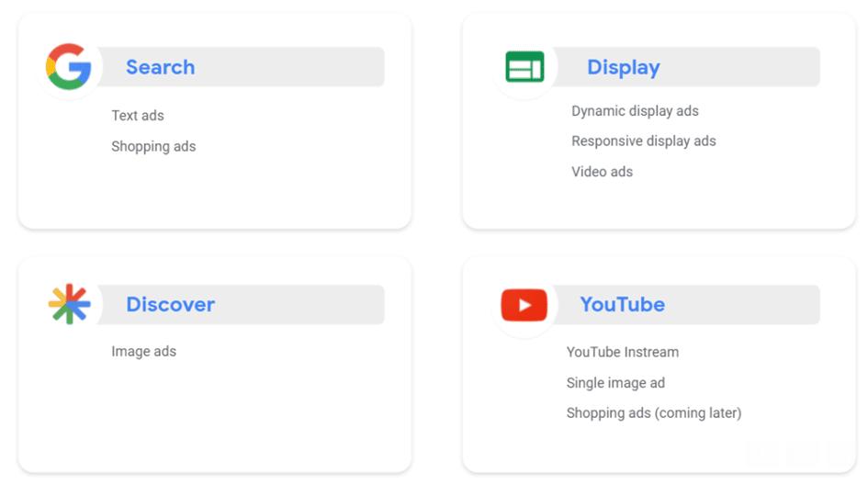Click the red YouTube play icon
The image size is (868, 485).
pyautogui.click(x=524, y=305)
